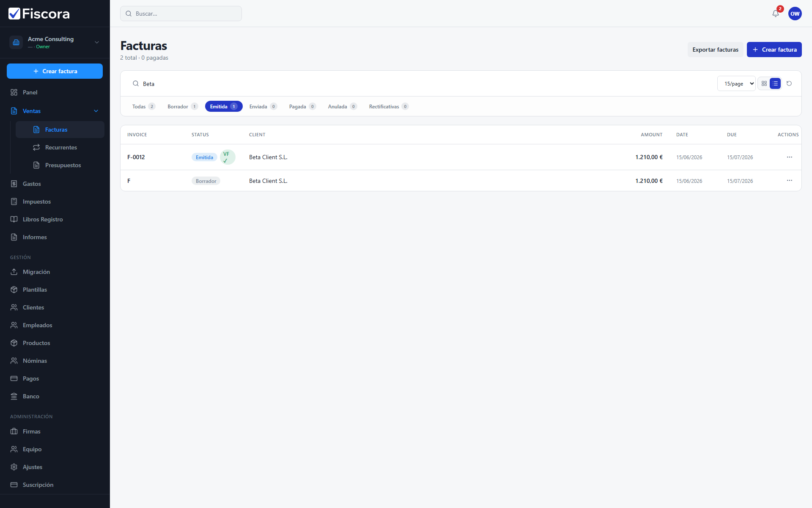
Task: Open the OW user avatar
Action: point(795,14)
